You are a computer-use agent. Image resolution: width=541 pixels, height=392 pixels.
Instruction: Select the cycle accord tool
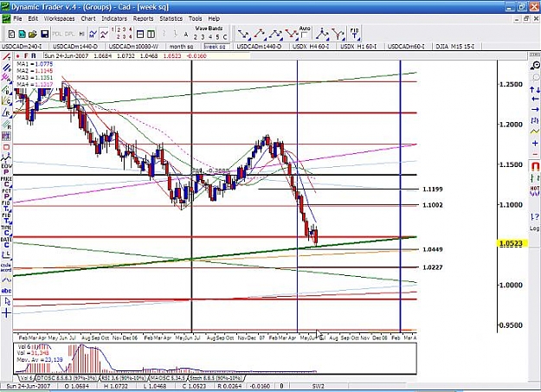[x=6, y=267]
